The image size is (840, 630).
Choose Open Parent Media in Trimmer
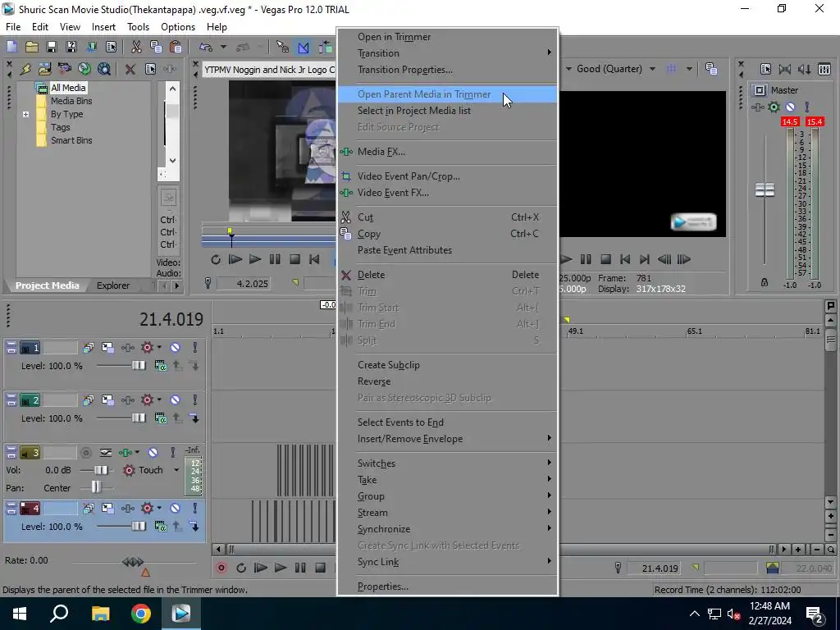447,94
